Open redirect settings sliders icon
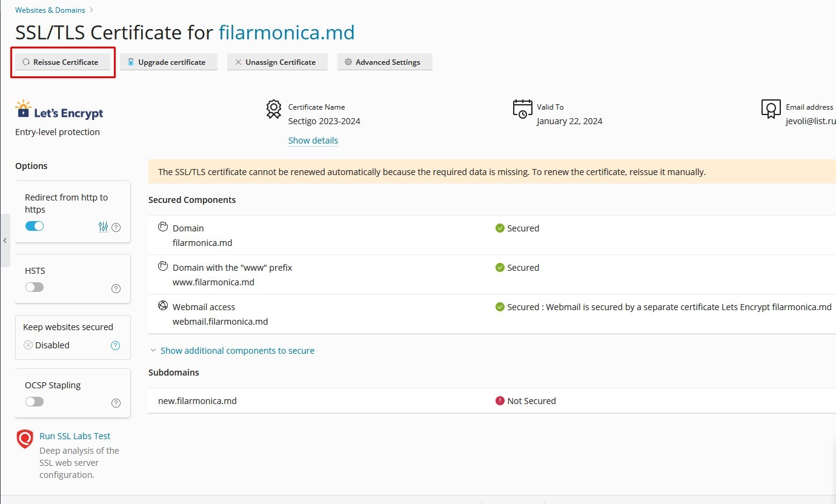The image size is (836, 504). tap(103, 227)
